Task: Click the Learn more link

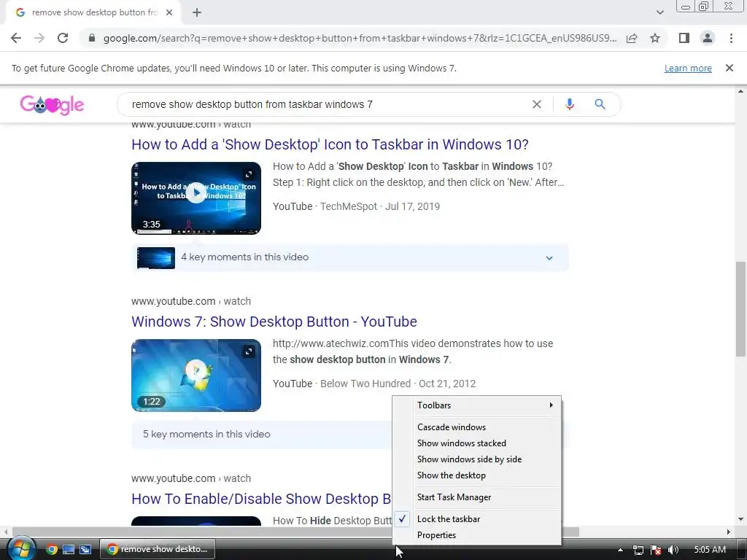Action: point(688,68)
